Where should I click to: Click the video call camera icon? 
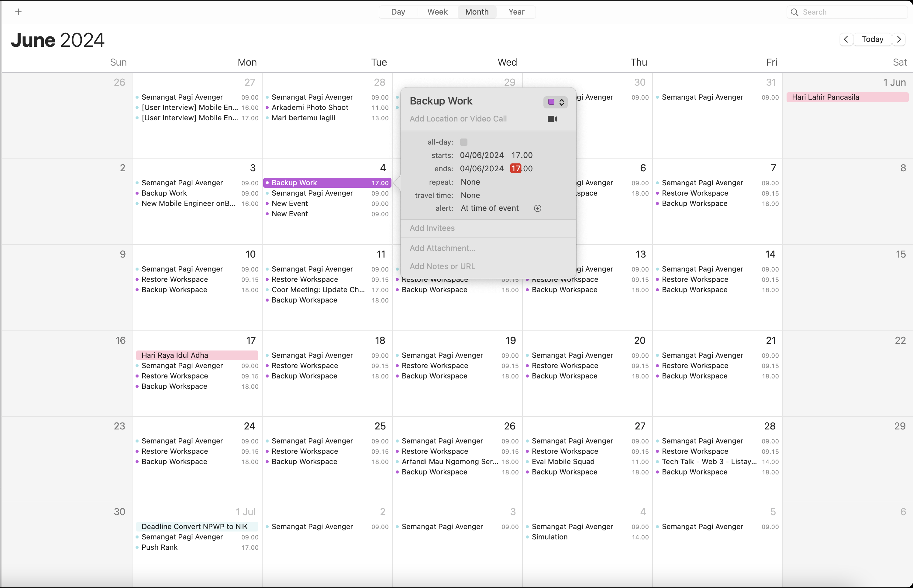point(552,119)
